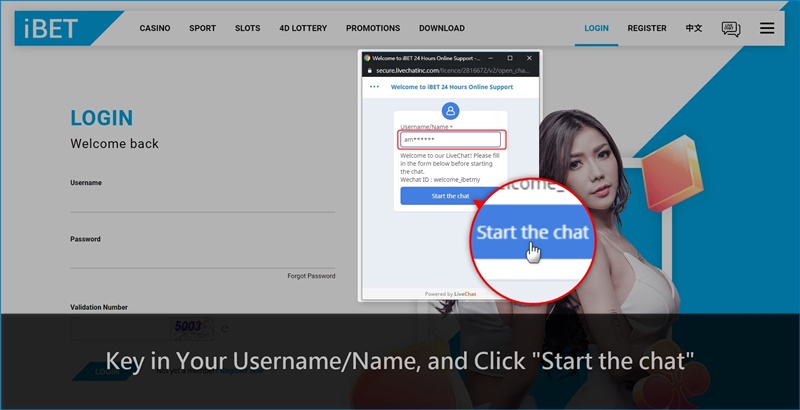Open the SPORT menu
Viewport: 800px width, 410px height.
coord(203,29)
